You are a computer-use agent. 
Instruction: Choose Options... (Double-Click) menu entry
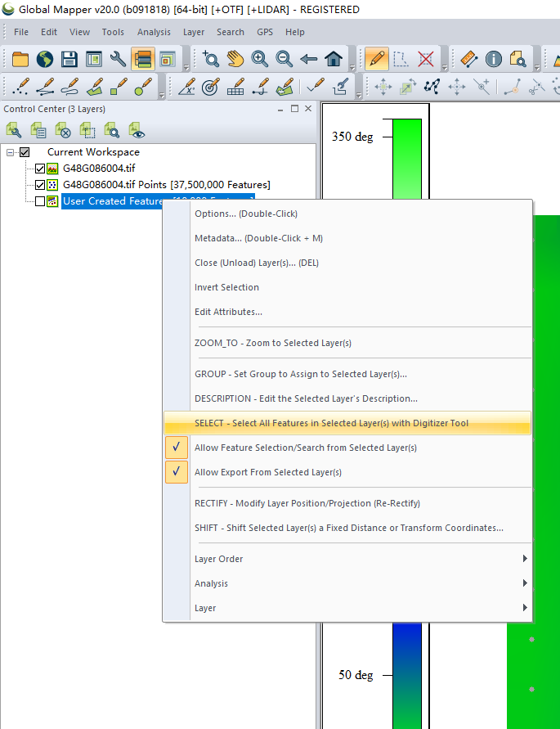(347, 214)
